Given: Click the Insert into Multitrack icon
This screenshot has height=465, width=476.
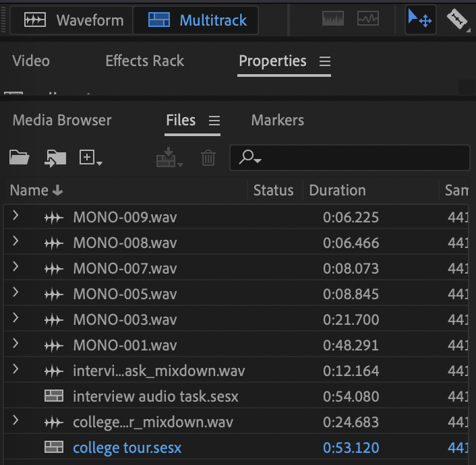Looking at the screenshot, I should (169, 158).
